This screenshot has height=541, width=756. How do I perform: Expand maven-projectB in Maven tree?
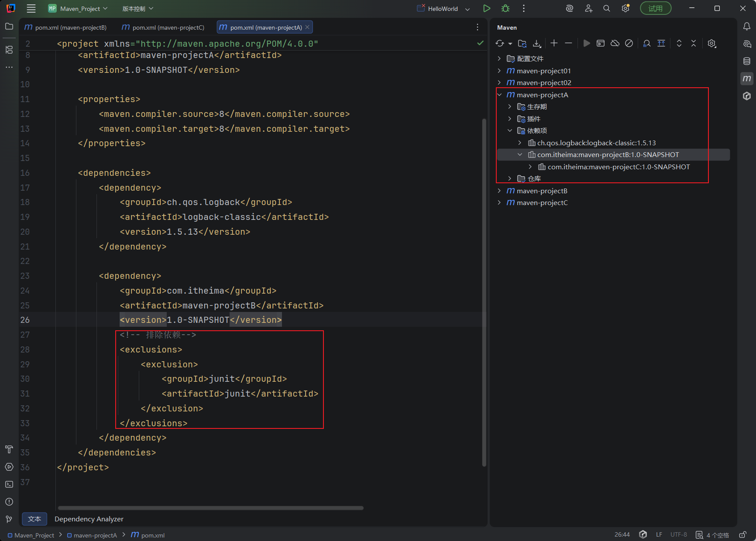[x=499, y=191]
